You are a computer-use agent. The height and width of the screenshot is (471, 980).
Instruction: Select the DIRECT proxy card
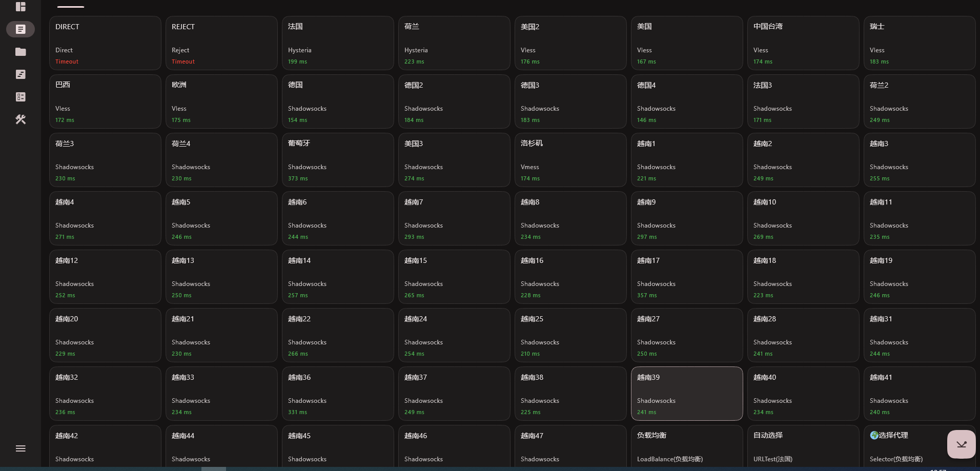(105, 43)
